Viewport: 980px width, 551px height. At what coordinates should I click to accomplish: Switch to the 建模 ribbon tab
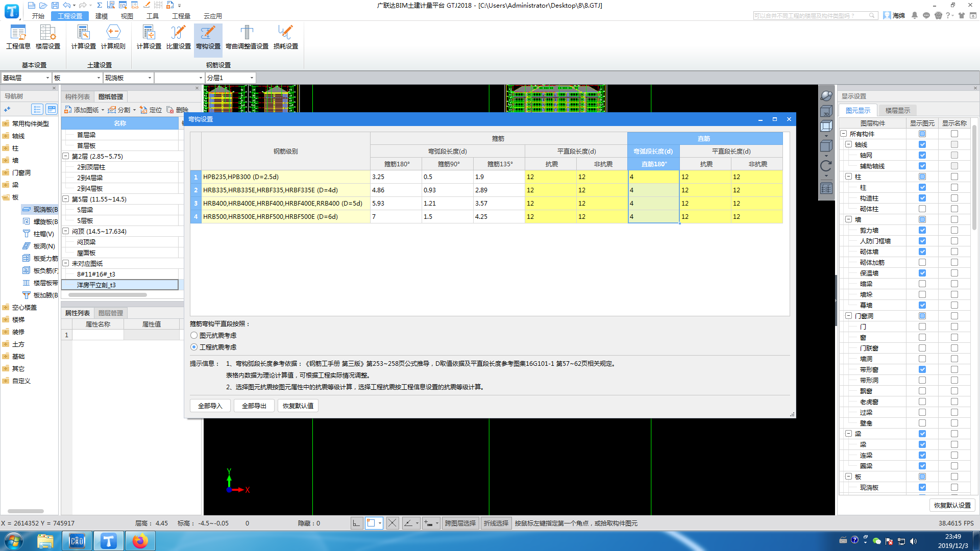[102, 16]
